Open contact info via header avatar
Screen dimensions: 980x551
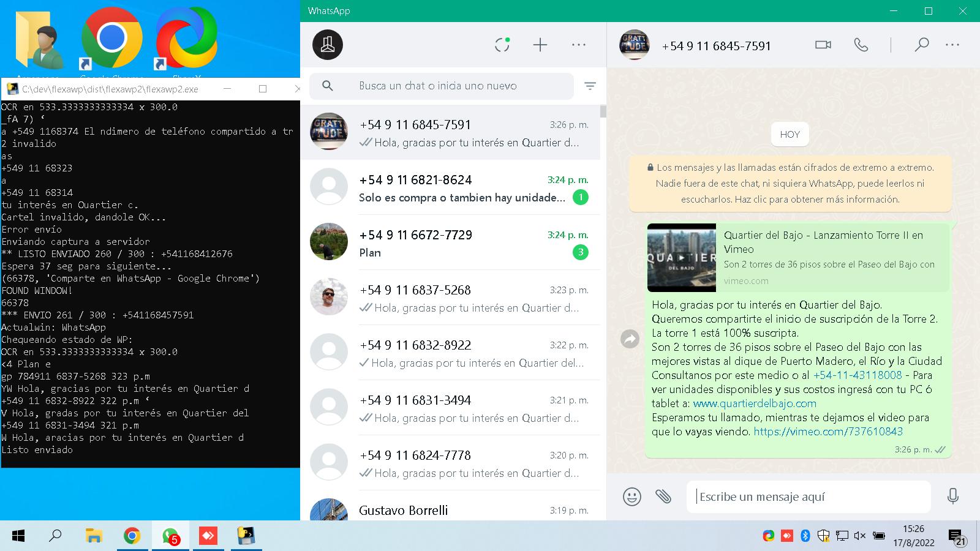(634, 45)
